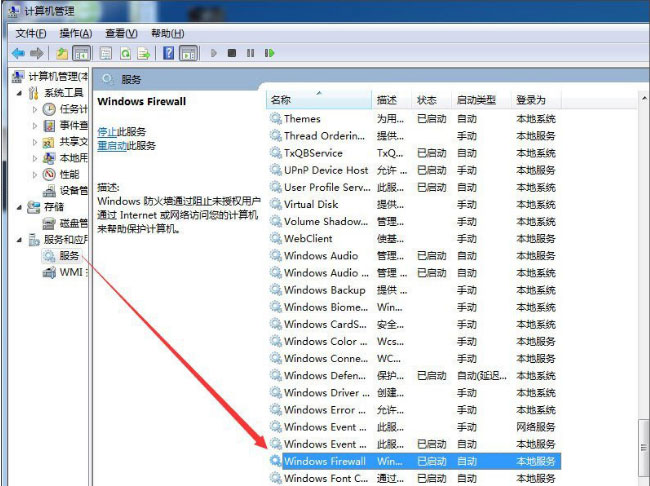The width and height of the screenshot is (650, 486).
Task: Open the 查看(V) menu
Action: point(122,33)
